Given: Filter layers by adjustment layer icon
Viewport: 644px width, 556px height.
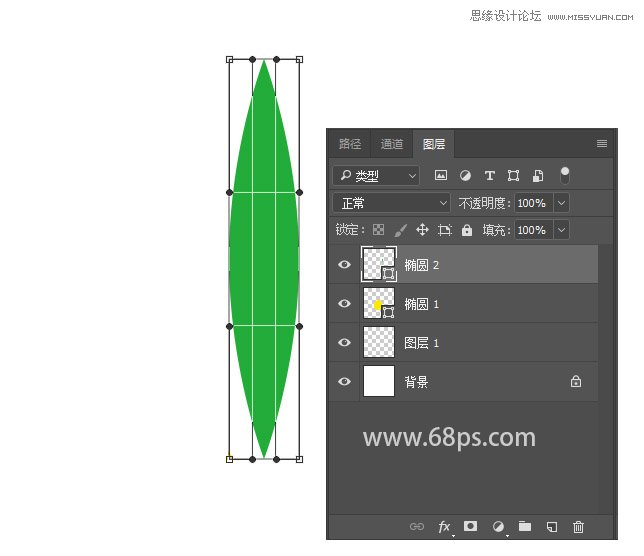Looking at the screenshot, I should pyautogui.click(x=465, y=176).
